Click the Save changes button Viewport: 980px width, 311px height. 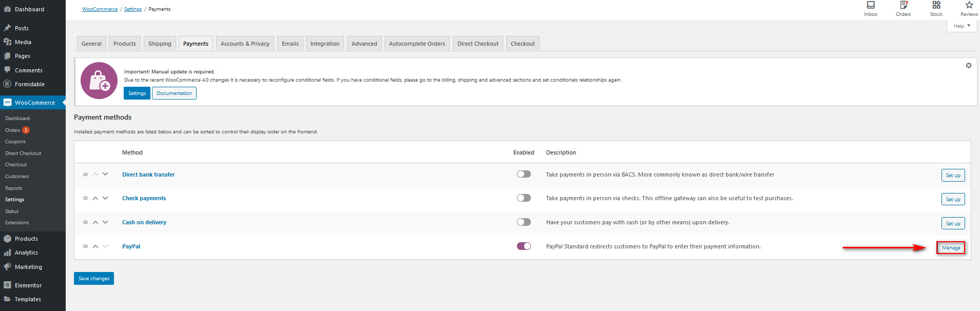(x=94, y=279)
